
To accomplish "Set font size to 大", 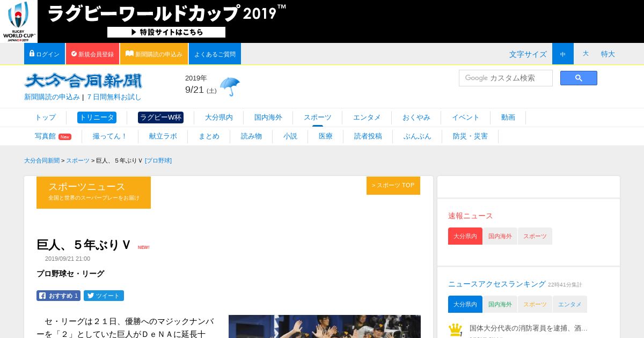I will point(586,54).
